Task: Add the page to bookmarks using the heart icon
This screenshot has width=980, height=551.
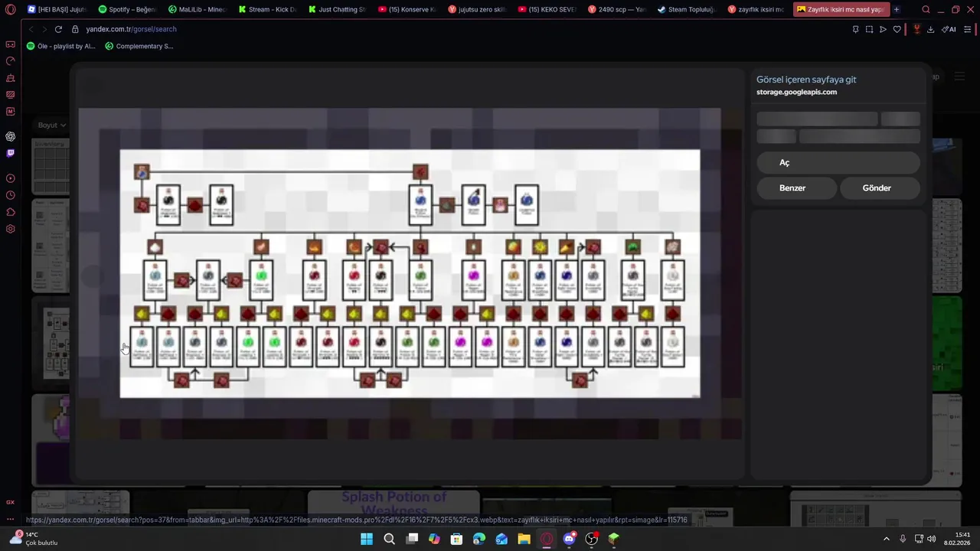Action: pos(897,29)
